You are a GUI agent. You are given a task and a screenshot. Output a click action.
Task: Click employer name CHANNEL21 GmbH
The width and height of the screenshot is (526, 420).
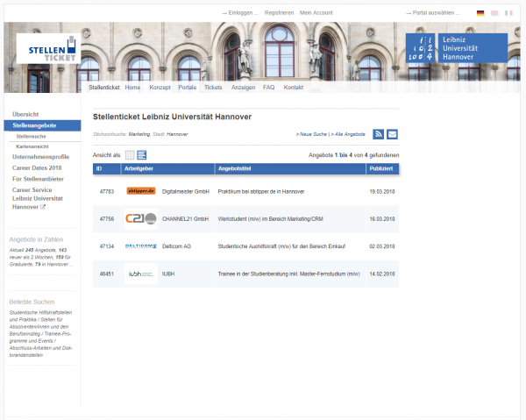tap(185, 218)
